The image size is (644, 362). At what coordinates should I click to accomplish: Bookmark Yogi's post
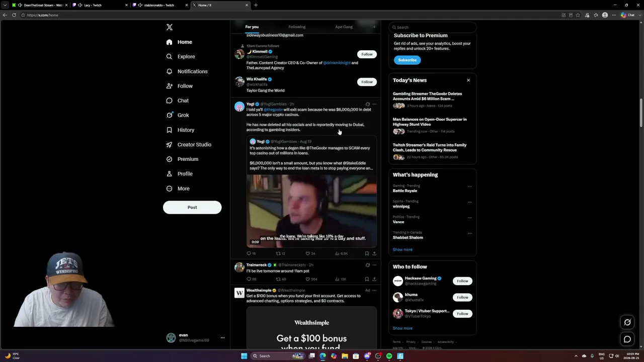coord(367,253)
